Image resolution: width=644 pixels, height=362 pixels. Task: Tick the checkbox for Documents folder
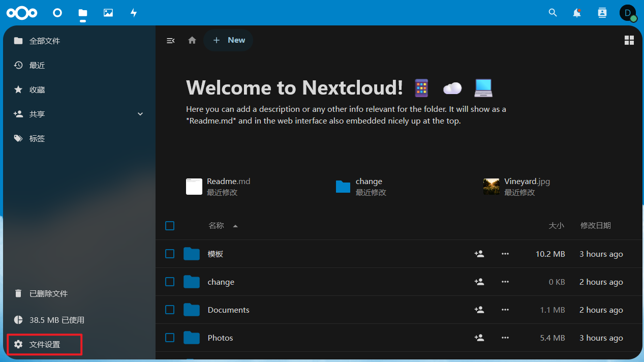(x=170, y=310)
